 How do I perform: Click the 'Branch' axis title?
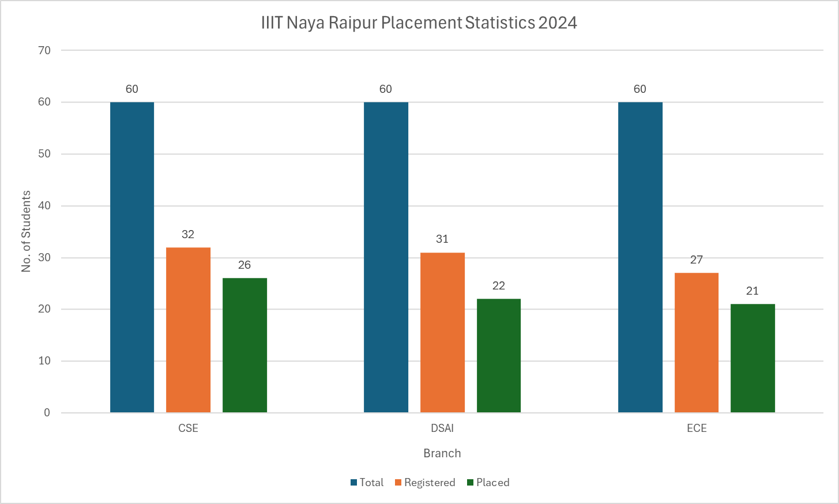(x=442, y=453)
